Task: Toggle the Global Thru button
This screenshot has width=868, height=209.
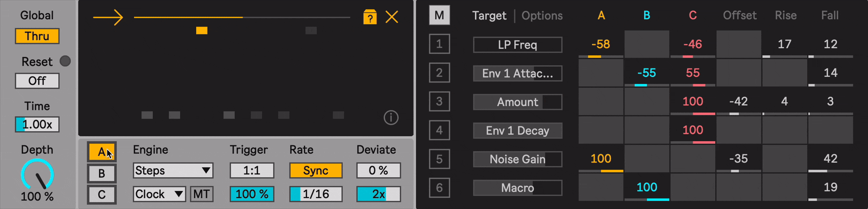Action: coord(37,36)
